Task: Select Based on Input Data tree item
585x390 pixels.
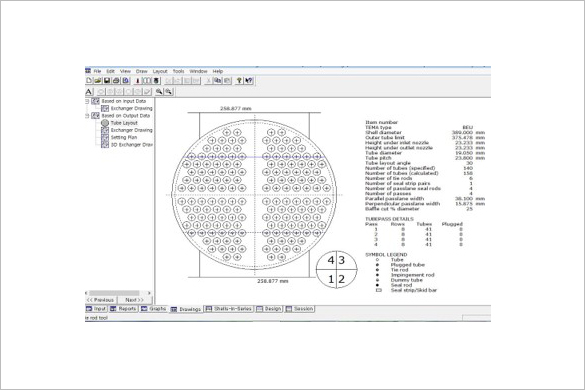Action: [x=123, y=101]
